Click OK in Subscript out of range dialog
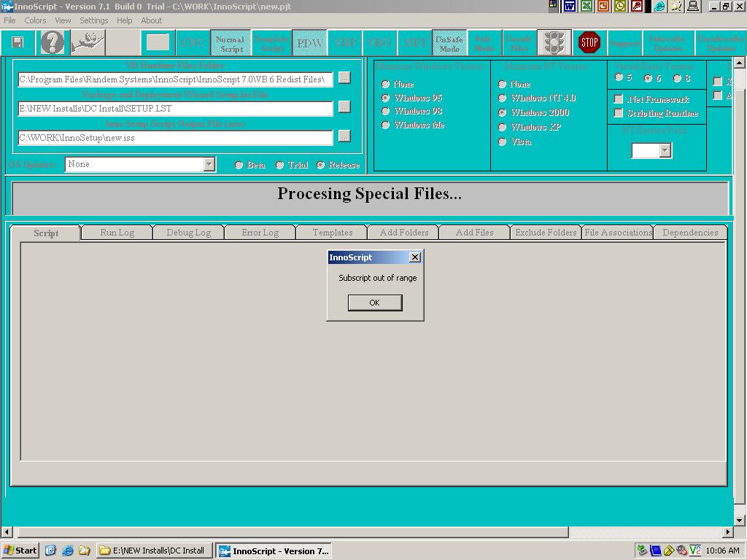This screenshot has height=560, width=747. point(375,303)
